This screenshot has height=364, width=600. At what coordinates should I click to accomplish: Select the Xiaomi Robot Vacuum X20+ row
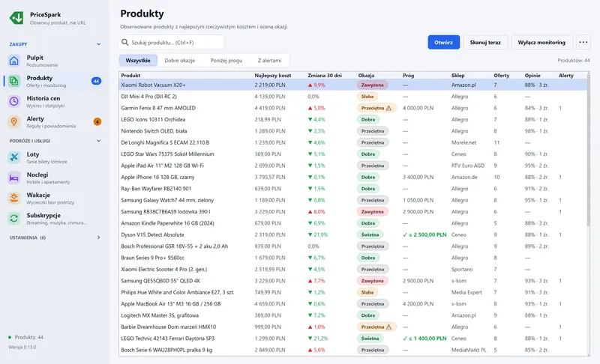click(352, 85)
